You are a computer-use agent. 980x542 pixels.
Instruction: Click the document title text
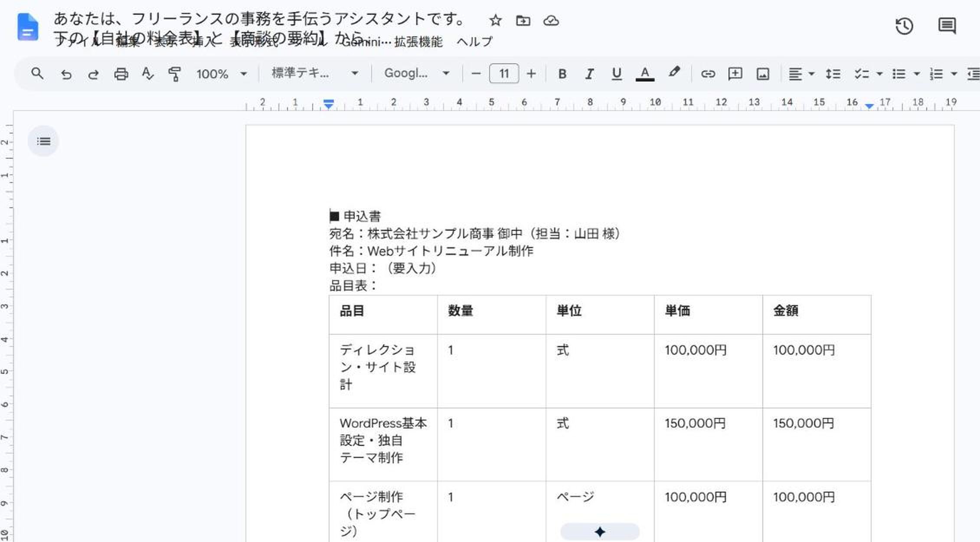tap(260, 28)
